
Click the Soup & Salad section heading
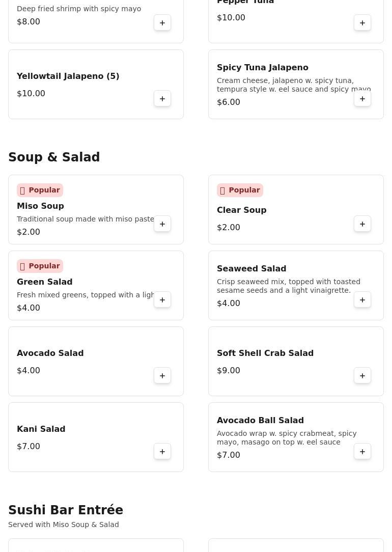point(54,157)
